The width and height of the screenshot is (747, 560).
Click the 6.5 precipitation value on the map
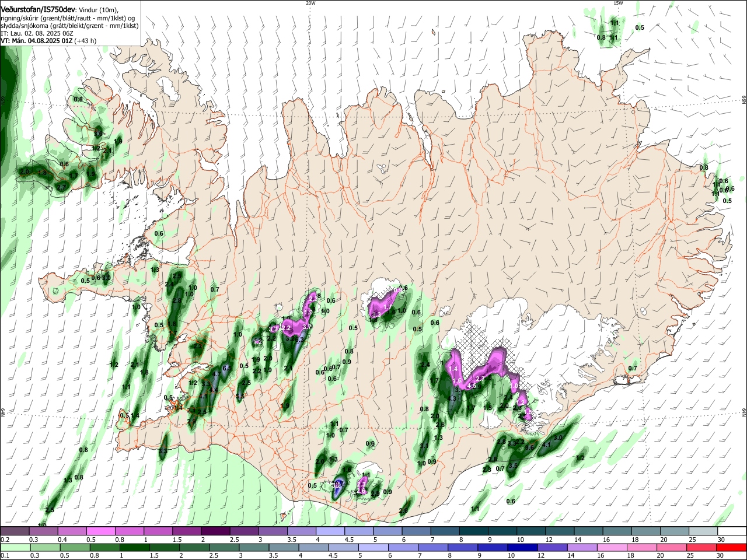point(227,368)
